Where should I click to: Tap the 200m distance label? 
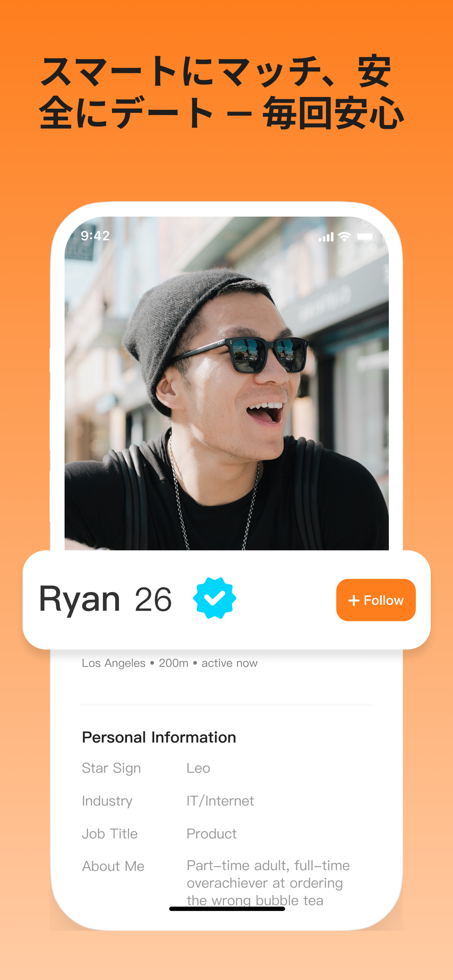click(x=174, y=663)
